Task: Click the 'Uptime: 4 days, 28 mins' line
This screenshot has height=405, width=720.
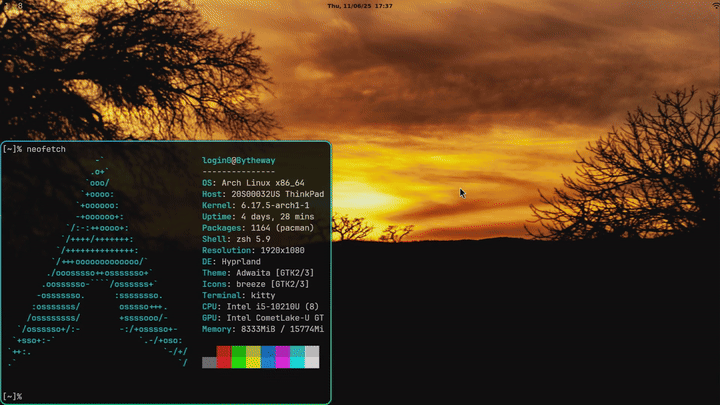Action: click(x=258, y=217)
